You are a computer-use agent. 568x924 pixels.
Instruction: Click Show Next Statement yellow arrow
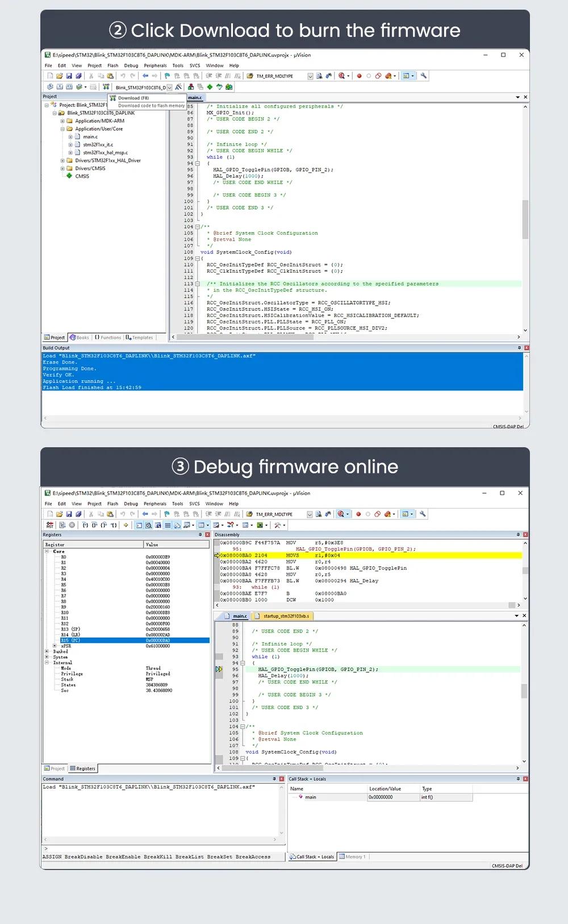coord(126,525)
